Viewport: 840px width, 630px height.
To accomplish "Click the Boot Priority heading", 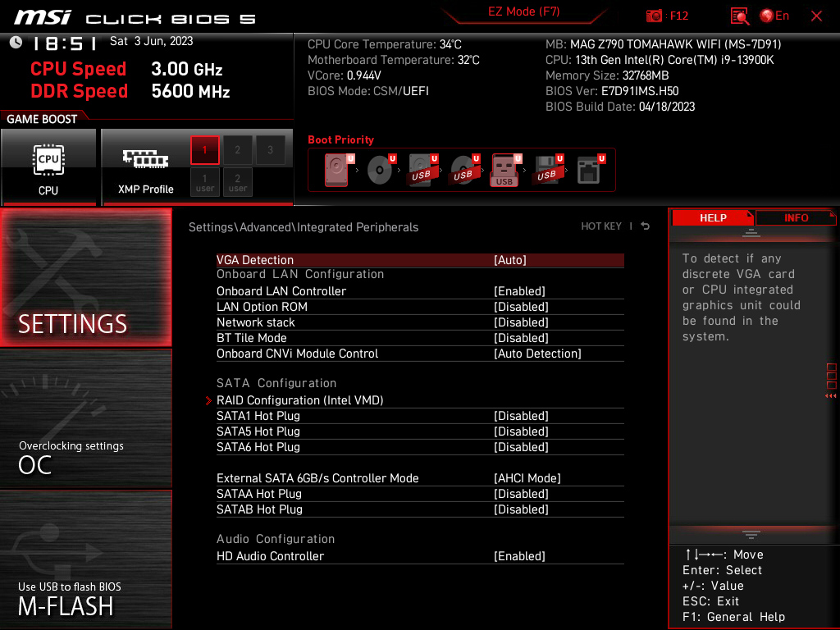I will coord(340,139).
